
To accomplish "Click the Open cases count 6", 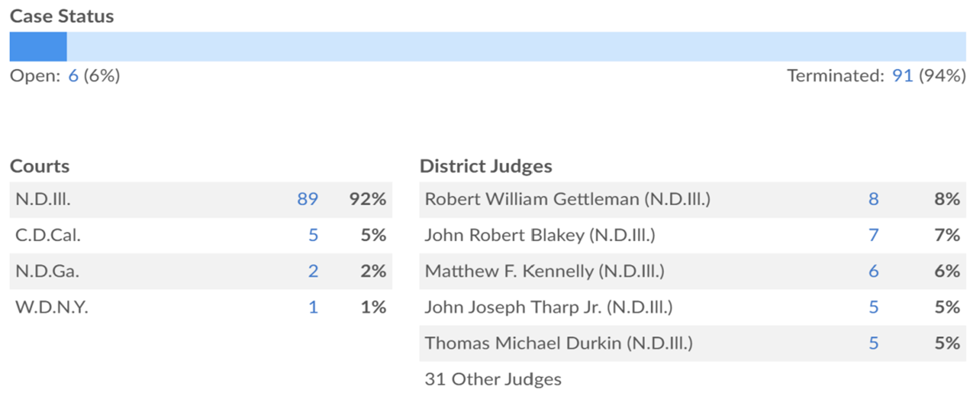I will click(73, 76).
